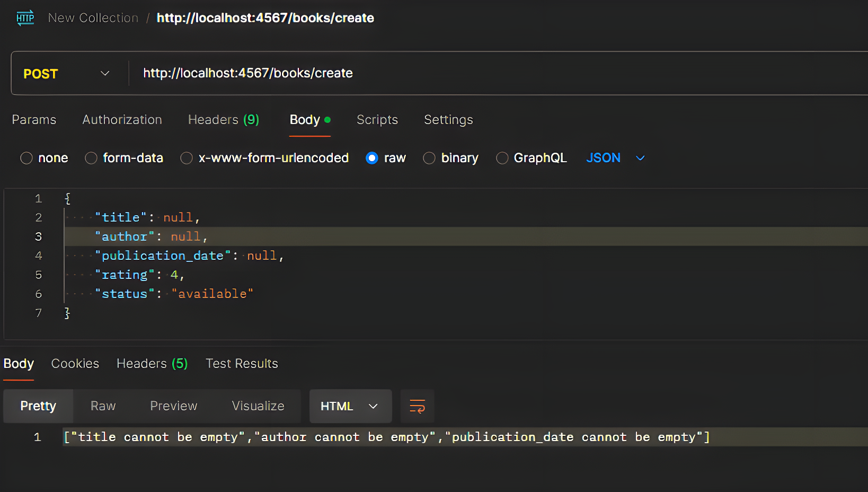
Task: Switch response view to Raw
Action: tap(103, 406)
